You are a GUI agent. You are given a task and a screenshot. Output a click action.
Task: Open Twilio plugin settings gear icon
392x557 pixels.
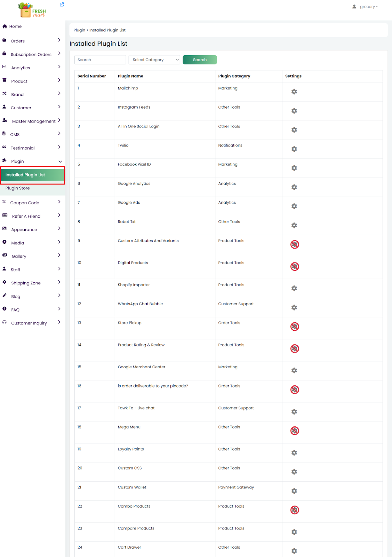click(294, 149)
